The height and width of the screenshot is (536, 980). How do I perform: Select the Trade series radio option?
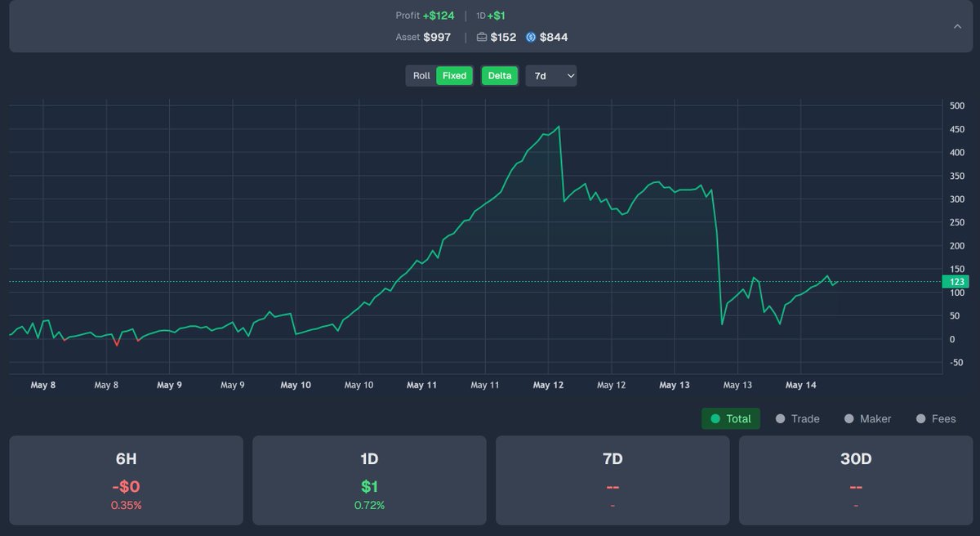pyautogui.click(x=797, y=418)
